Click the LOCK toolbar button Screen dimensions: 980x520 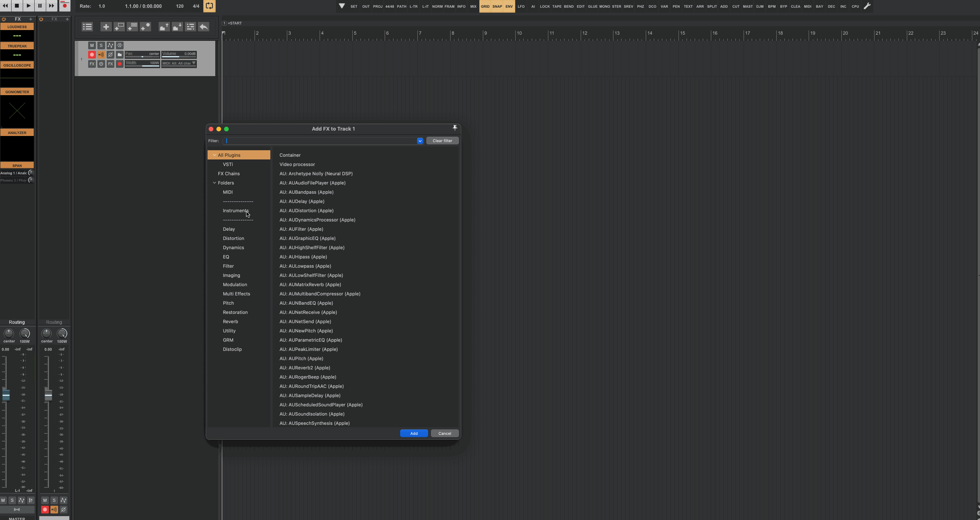(x=545, y=6)
